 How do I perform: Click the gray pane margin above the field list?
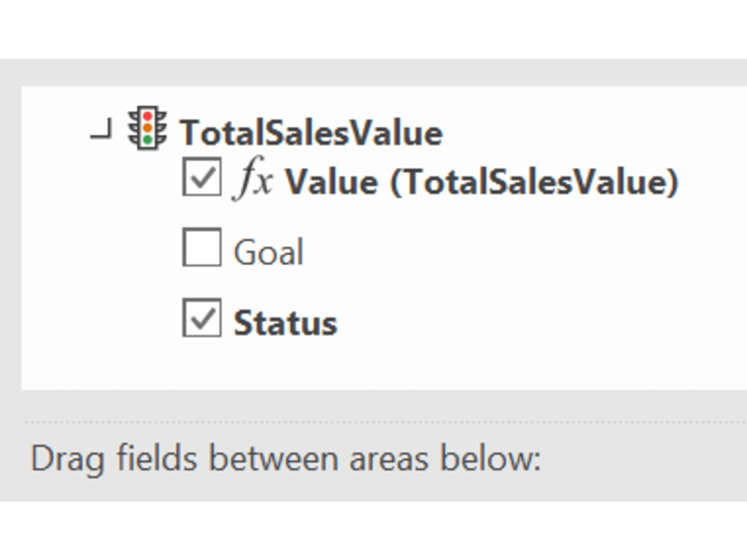(373, 72)
